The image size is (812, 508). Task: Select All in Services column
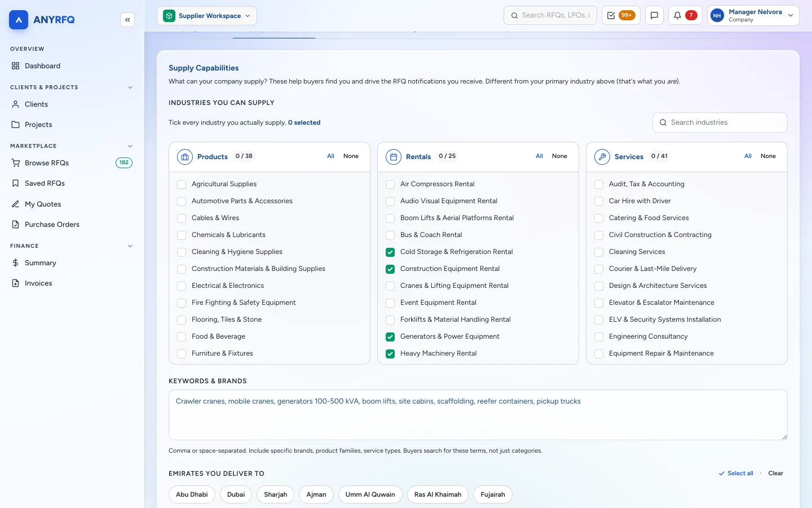(748, 156)
